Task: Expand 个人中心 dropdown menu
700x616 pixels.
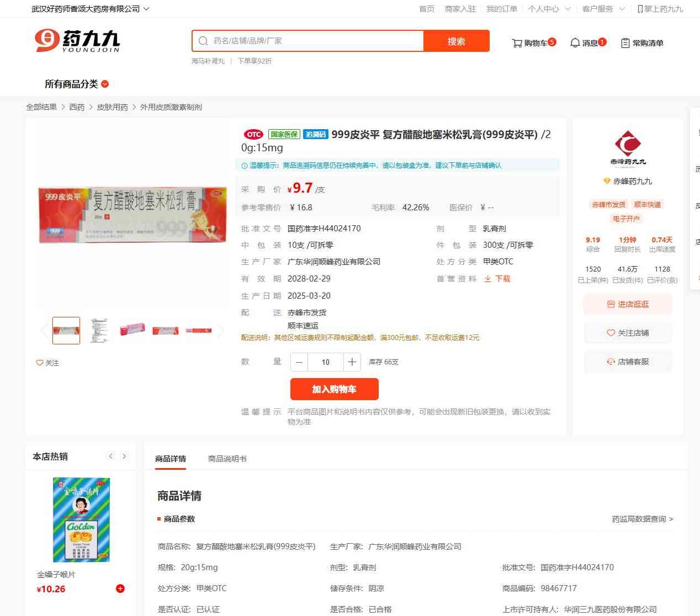Action: (549, 9)
